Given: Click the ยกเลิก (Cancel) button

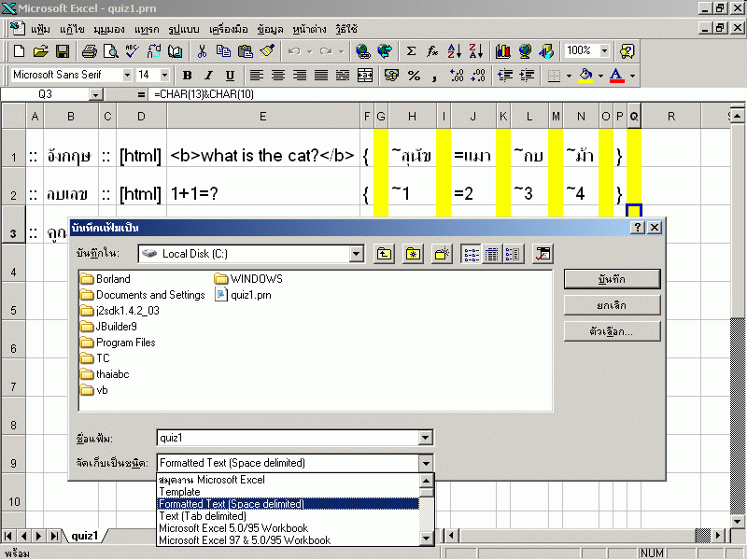Looking at the screenshot, I should (613, 305).
